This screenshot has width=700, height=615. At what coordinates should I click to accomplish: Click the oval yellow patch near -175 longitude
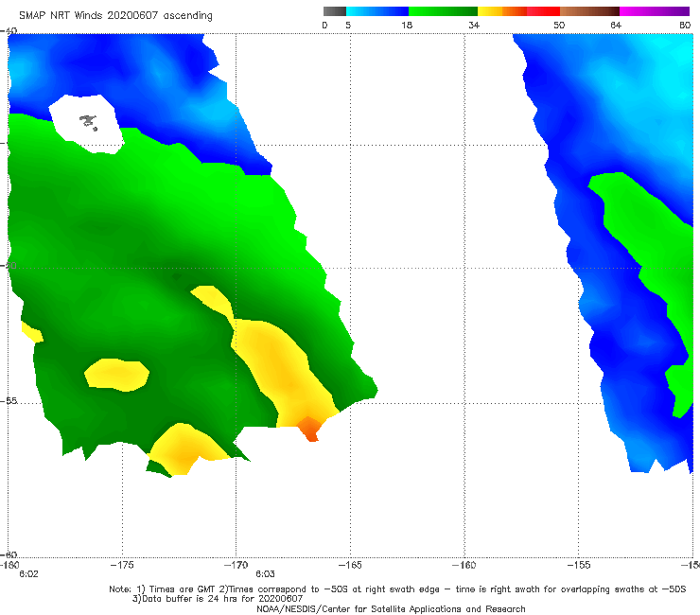pos(117,376)
